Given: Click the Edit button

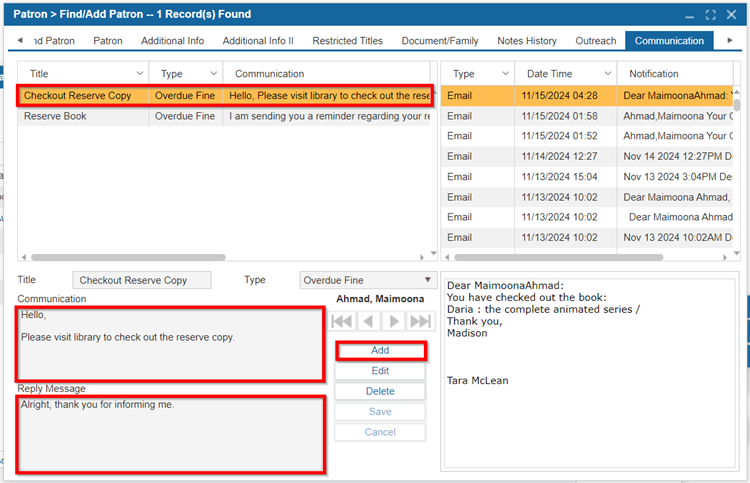Looking at the screenshot, I should coord(380,371).
